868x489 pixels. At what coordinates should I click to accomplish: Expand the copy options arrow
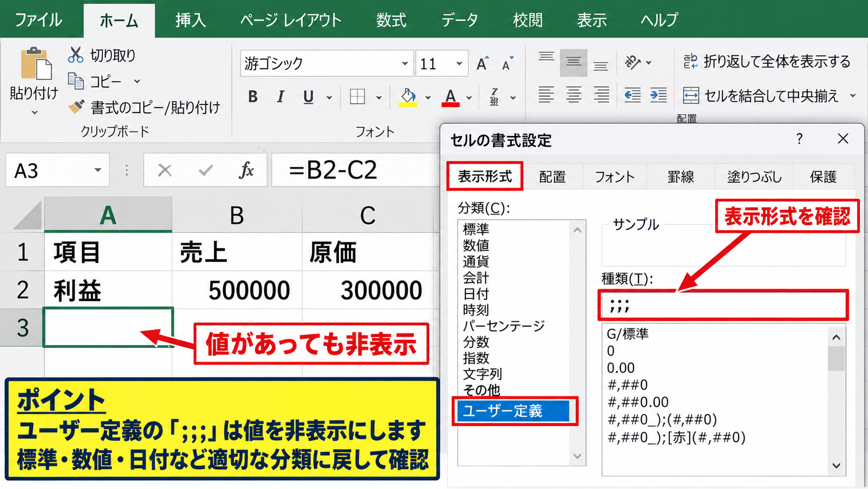click(x=137, y=81)
